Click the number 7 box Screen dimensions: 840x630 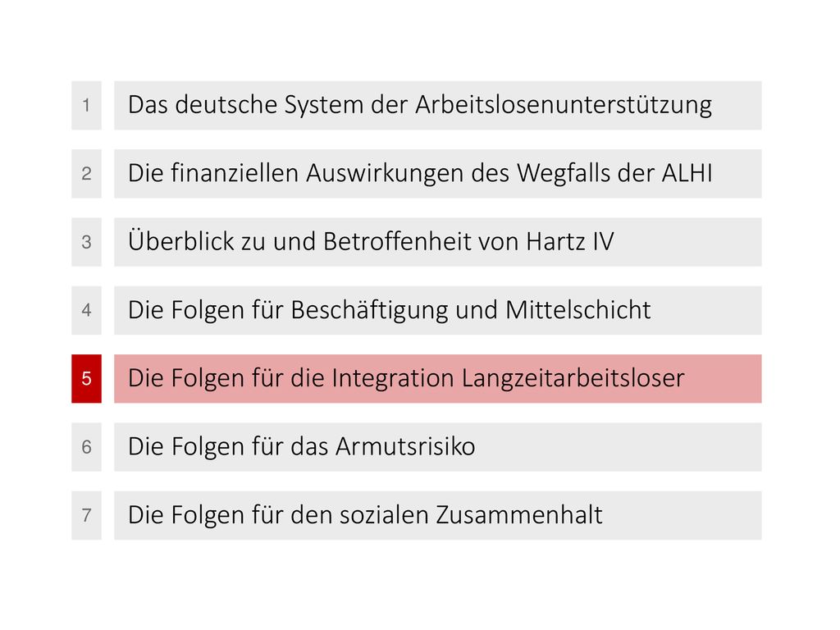pyautogui.click(x=86, y=515)
